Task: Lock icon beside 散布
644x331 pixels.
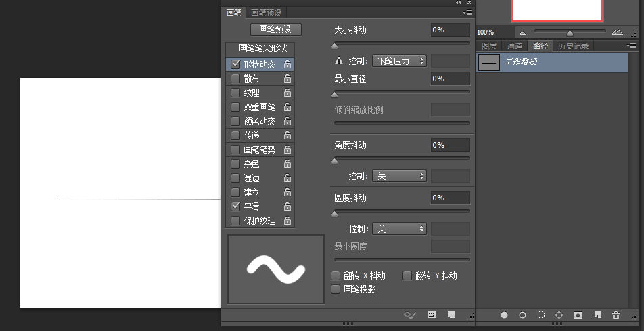Action: pyautogui.click(x=287, y=78)
